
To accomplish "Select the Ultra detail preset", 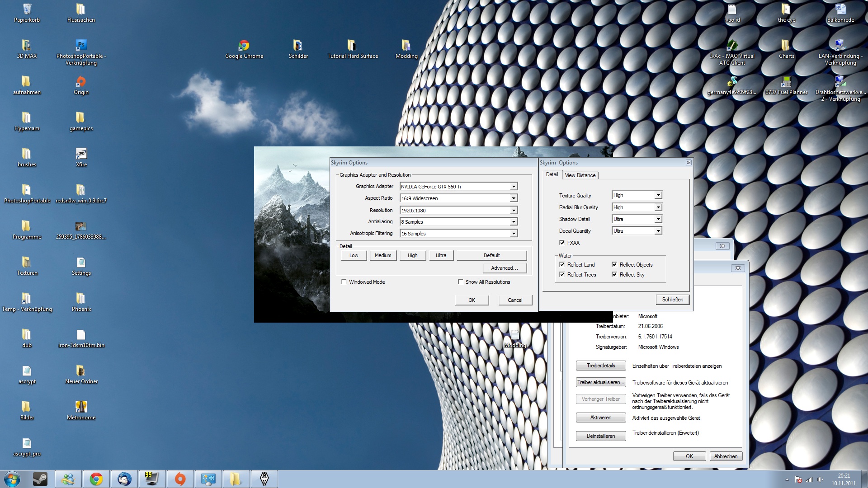I will click(441, 255).
